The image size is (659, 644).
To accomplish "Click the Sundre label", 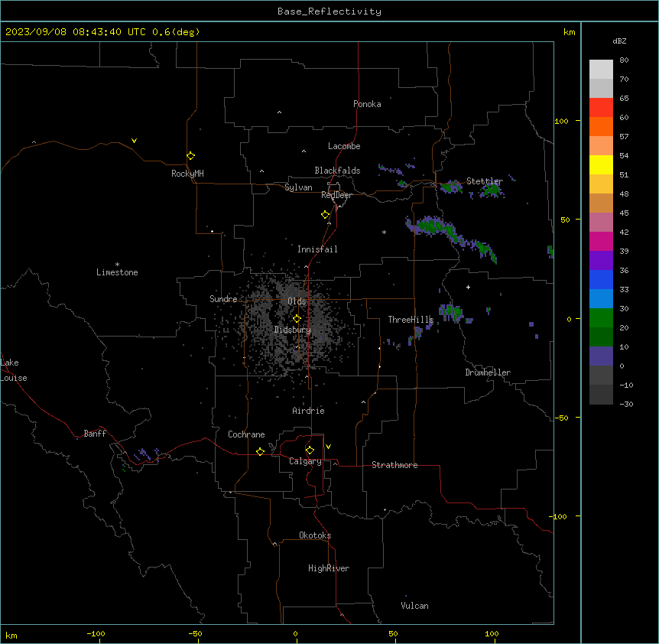I will (223, 299).
